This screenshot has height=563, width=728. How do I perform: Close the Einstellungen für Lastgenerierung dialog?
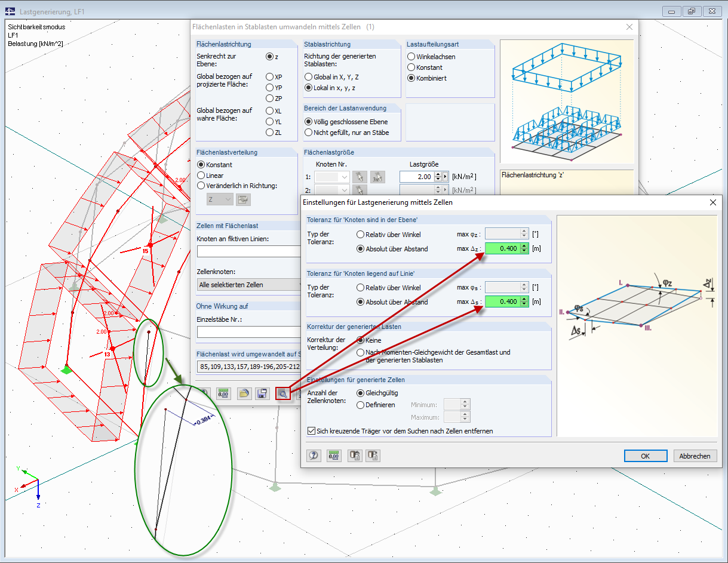(712, 202)
